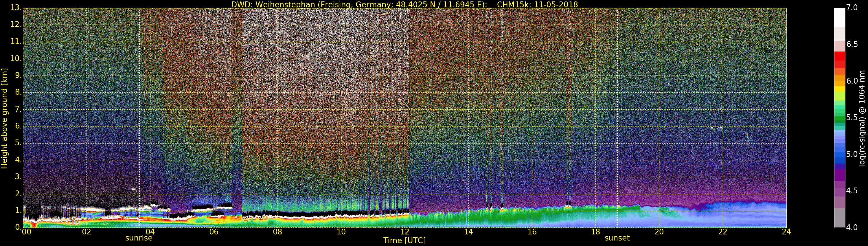The width and height of the screenshot is (868, 246).
Task: Click the 24 tick at the time axis end
Action: coord(786,232)
